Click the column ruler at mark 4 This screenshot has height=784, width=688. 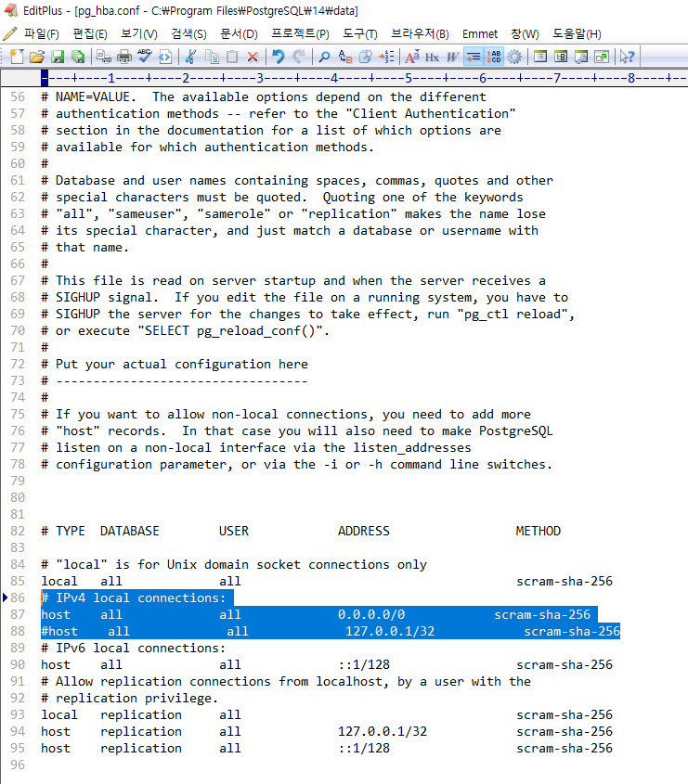pos(333,78)
